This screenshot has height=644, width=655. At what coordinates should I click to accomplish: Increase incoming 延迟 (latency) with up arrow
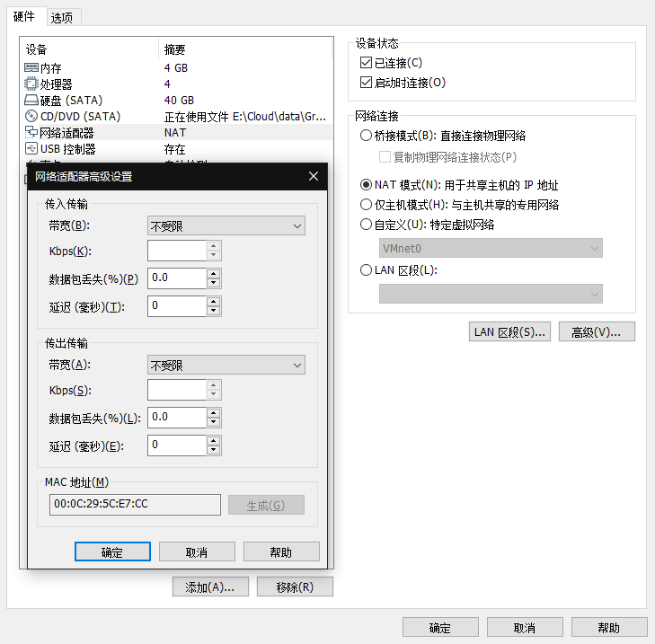pyautogui.click(x=213, y=301)
